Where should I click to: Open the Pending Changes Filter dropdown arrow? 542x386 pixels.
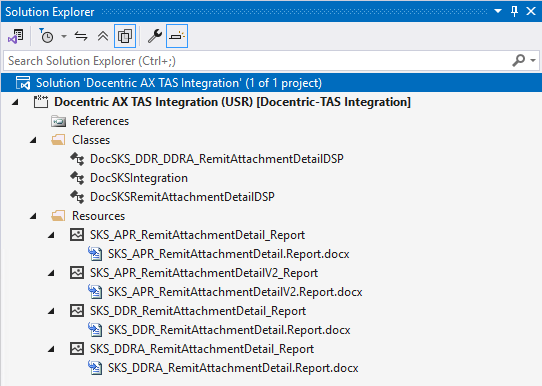pyautogui.click(x=64, y=36)
